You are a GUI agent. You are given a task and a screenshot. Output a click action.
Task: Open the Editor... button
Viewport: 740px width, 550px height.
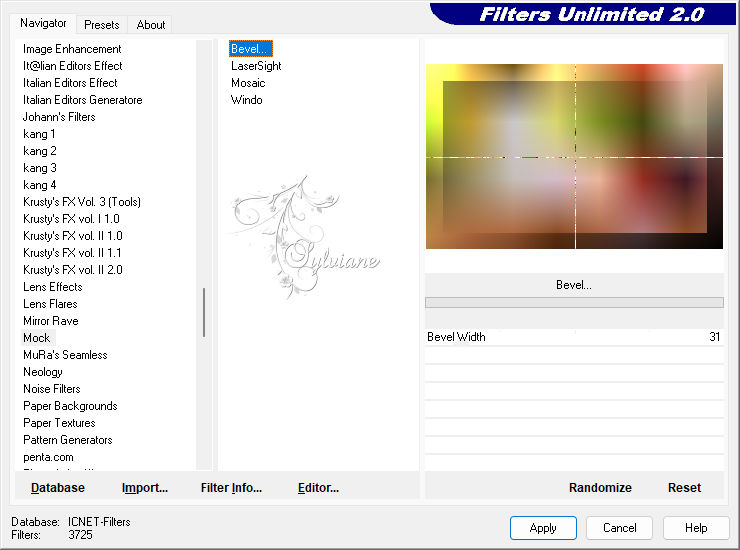tap(318, 488)
